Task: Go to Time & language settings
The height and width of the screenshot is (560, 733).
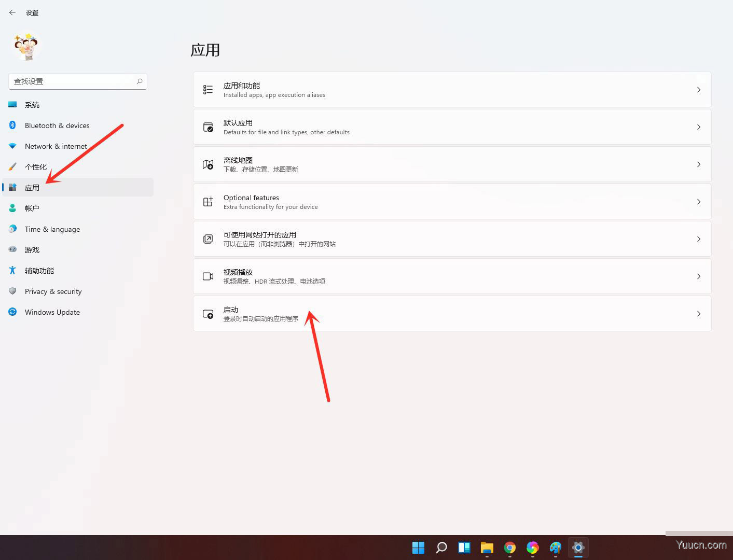Action: (52, 229)
